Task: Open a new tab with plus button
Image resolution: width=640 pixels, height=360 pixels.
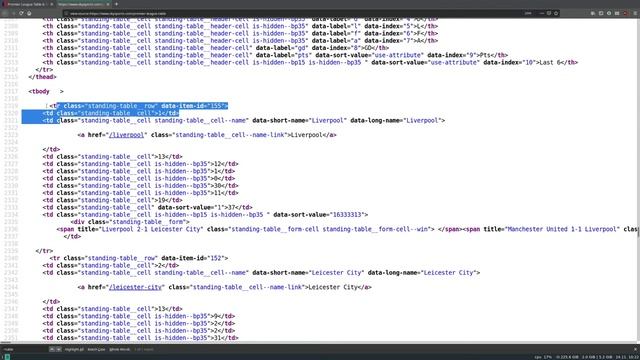Action: (x=116, y=4)
